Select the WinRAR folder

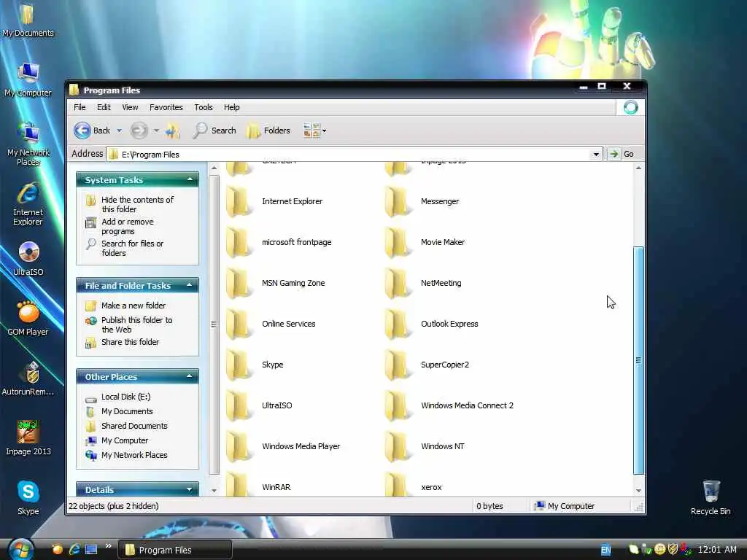258,485
